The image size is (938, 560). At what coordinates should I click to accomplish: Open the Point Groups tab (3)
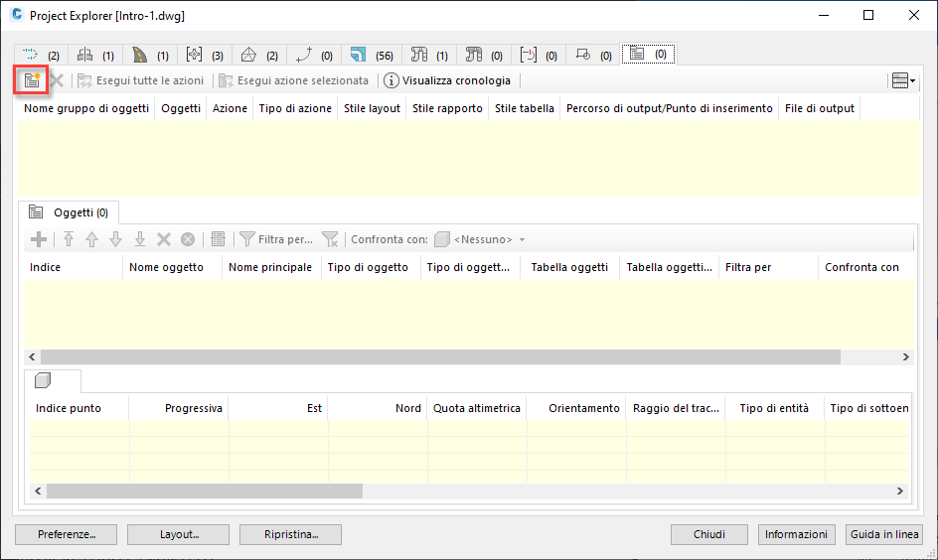tap(205, 55)
